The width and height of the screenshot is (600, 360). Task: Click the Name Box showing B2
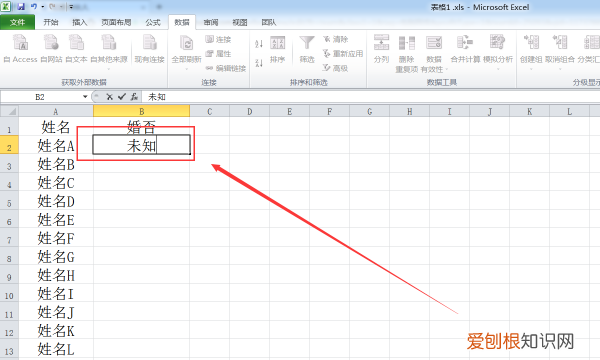40,97
